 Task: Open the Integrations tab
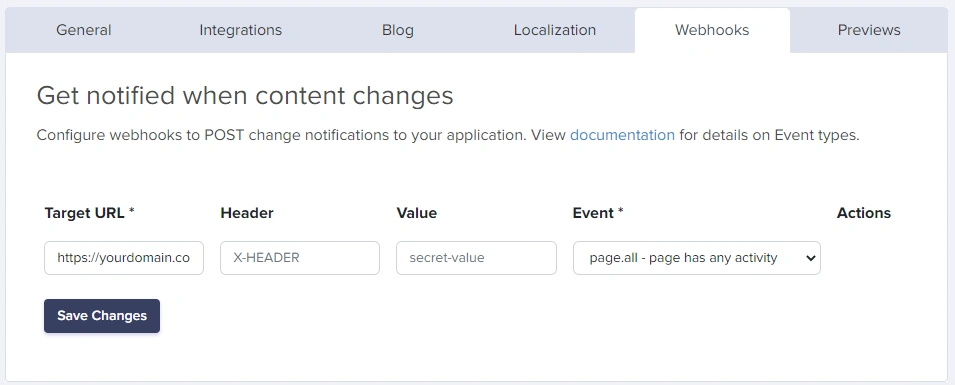241,30
